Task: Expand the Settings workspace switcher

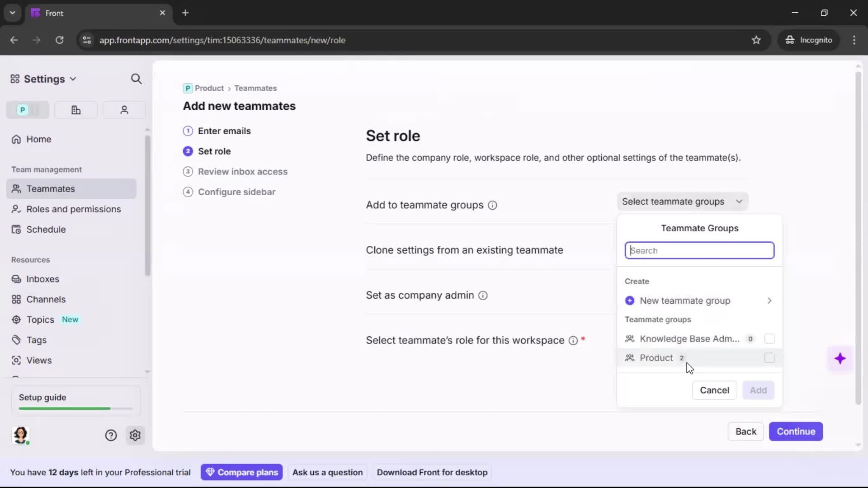Action: (x=73, y=79)
